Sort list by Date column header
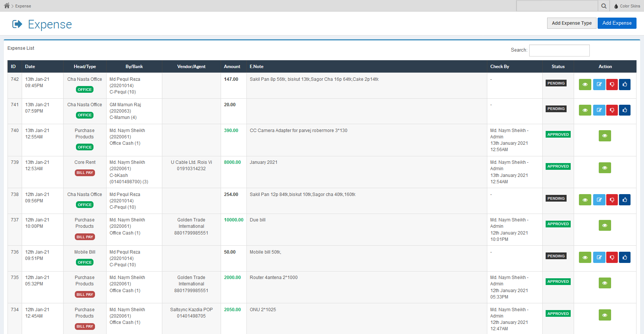Screen dimensions: 644x334 (30, 67)
